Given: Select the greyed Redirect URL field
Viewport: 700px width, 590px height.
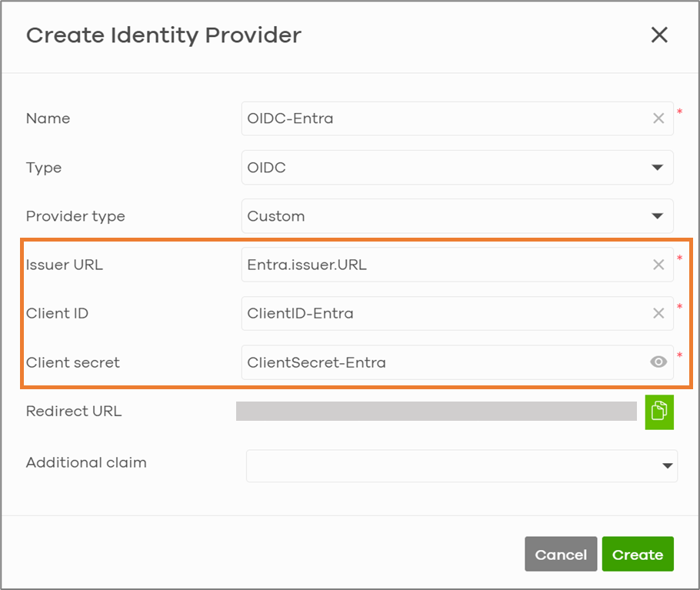Looking at the screenshot, I should 436,411.
